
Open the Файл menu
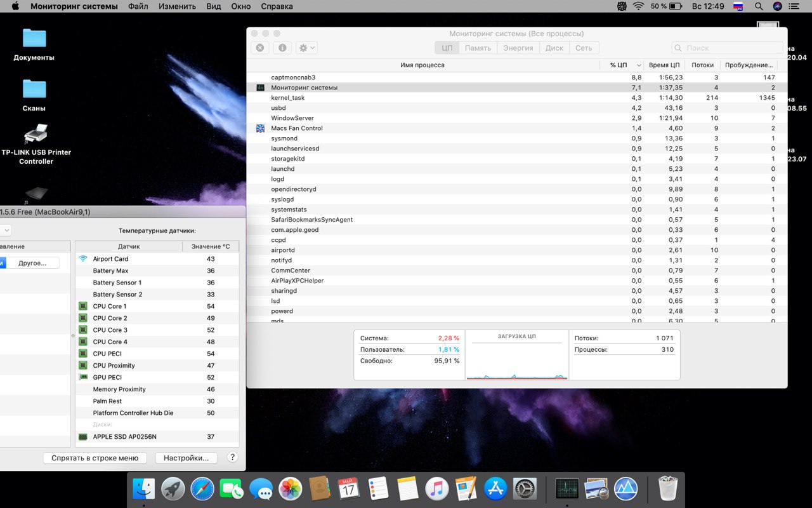[138, 6]
